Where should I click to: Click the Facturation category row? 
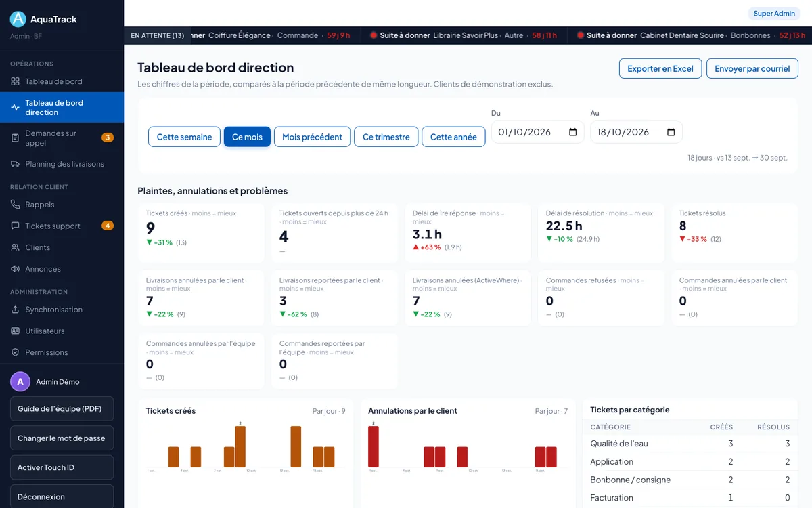(690, 498)
